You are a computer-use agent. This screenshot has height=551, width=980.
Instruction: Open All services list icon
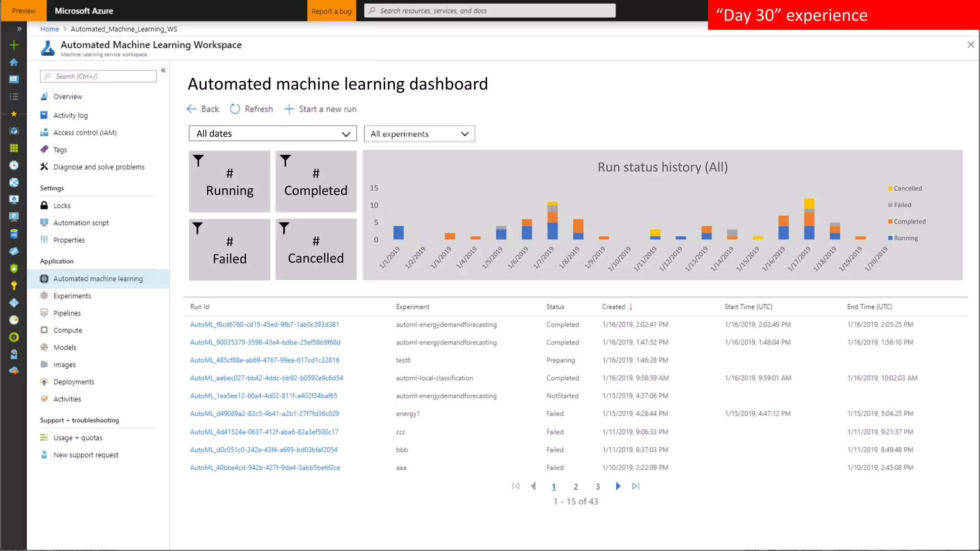coord(14,97)
